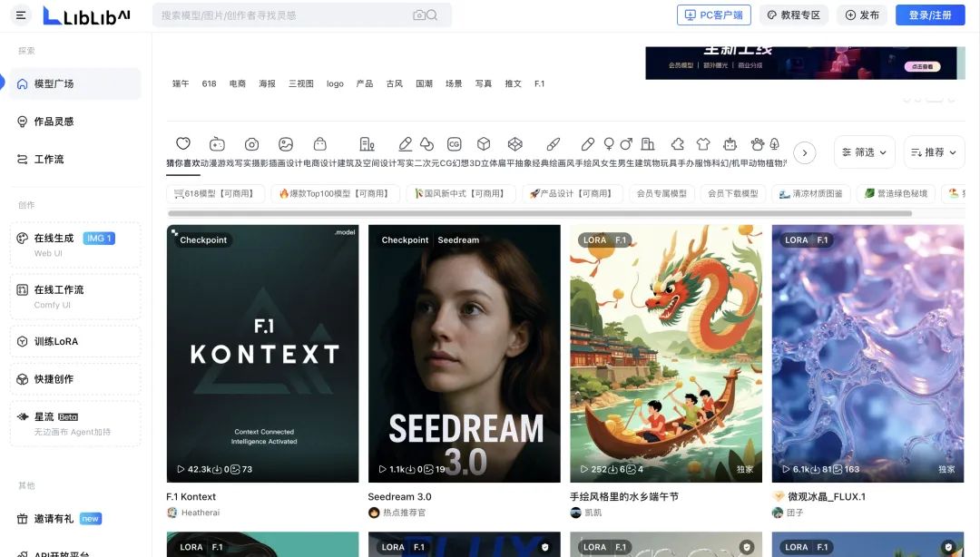Image resolution: width=980 pixels, height=557 pixels.
Task: Select the male symbol 男生 icon
Action: pyautogui.click(x=626, y=144)
